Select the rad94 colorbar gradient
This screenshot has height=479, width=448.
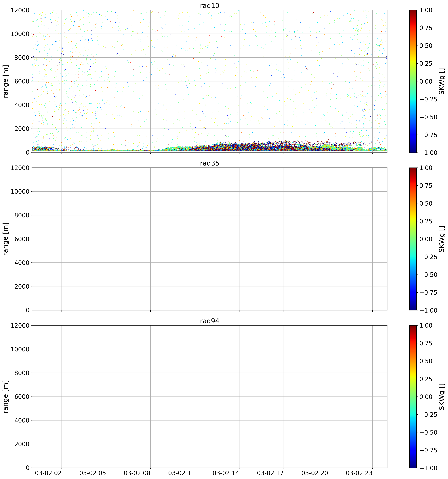pos(413,397)
